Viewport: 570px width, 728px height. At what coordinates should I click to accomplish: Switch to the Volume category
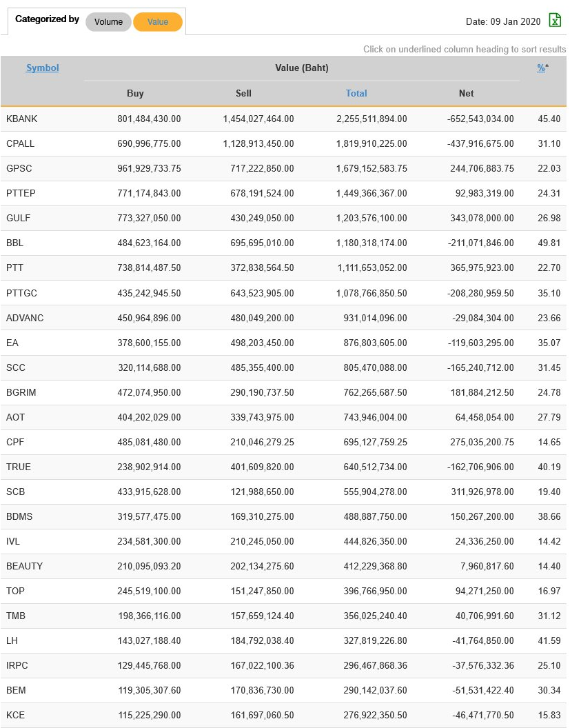(108, 22)
